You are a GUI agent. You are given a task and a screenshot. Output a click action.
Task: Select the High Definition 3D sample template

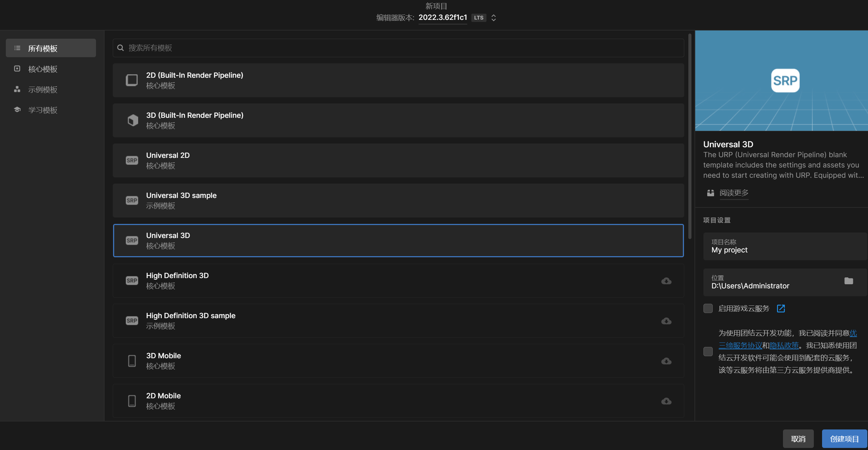(398, 321)
